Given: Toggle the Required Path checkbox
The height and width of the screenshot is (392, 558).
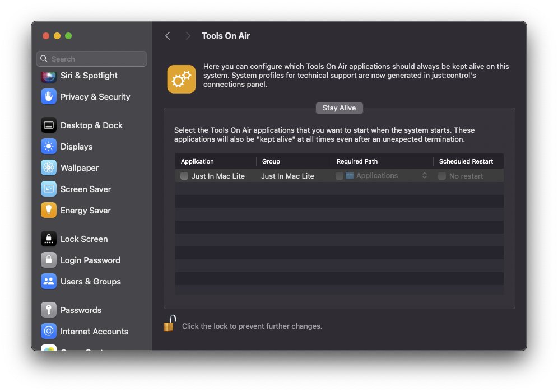Looking at the screenshot, I should click(x=340, y=176).
